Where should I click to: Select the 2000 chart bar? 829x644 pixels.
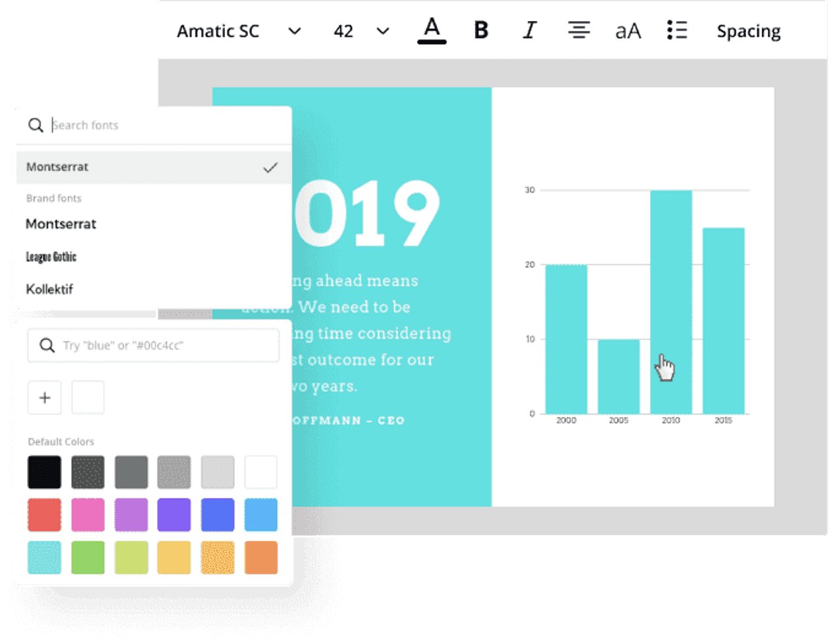[x=566, y=339]
